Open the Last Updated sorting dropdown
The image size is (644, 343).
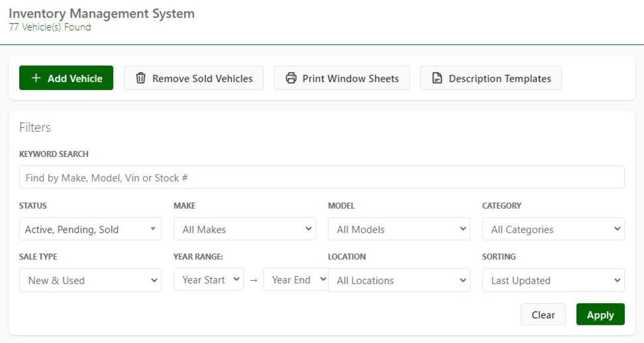[x=553, y=280]
